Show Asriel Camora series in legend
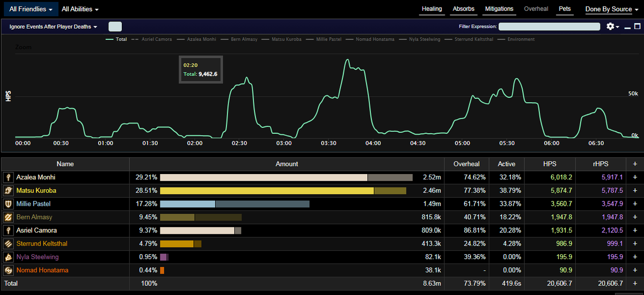This screenshot has width=644, height=295. (153, 39)
